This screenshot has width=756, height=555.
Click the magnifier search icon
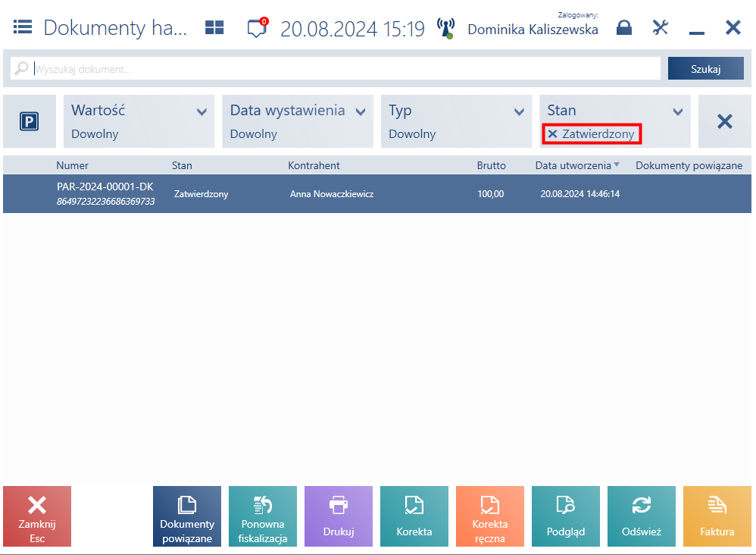(x=21, y=68)
